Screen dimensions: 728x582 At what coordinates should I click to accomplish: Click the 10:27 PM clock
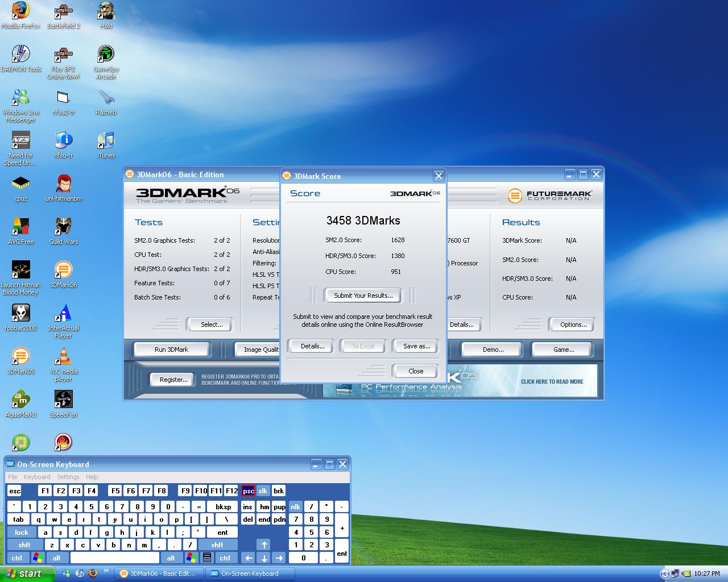pos(707,573)
